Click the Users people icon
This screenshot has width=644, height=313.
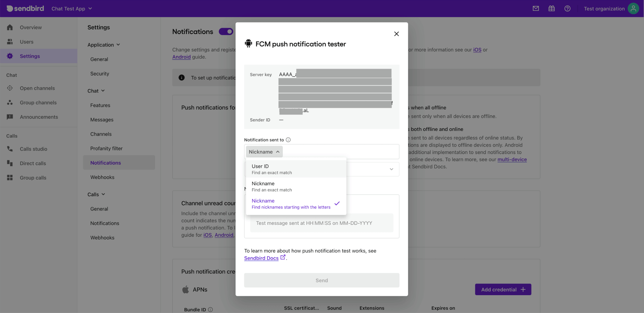(x=10, y=42)
